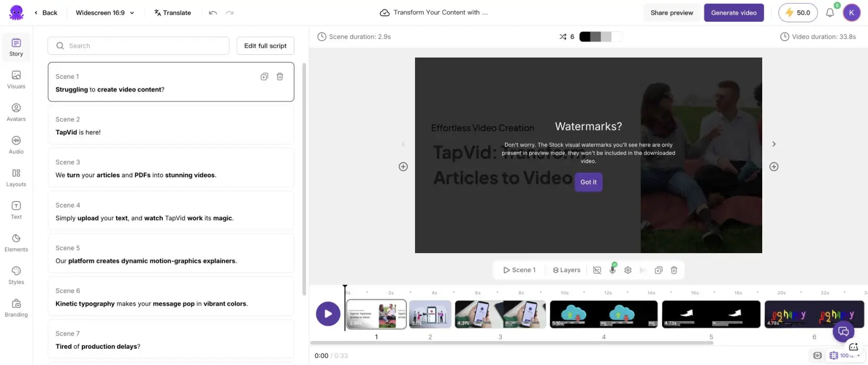
Task: Dismiss watermark notice with Got it
Action: click(589, 182)
